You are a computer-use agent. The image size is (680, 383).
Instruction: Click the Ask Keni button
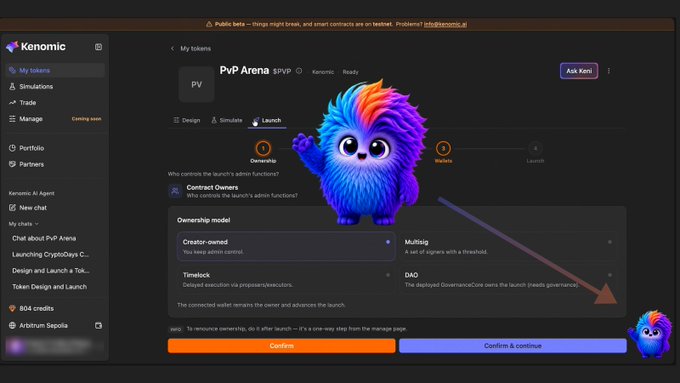[579, 71]
